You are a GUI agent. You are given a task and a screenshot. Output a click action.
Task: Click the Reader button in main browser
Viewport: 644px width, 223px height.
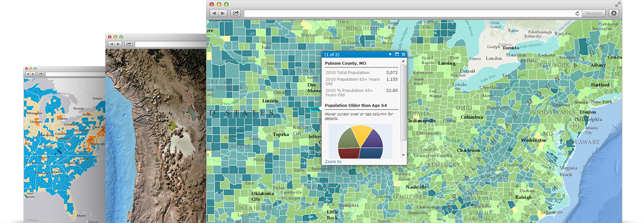594,13
